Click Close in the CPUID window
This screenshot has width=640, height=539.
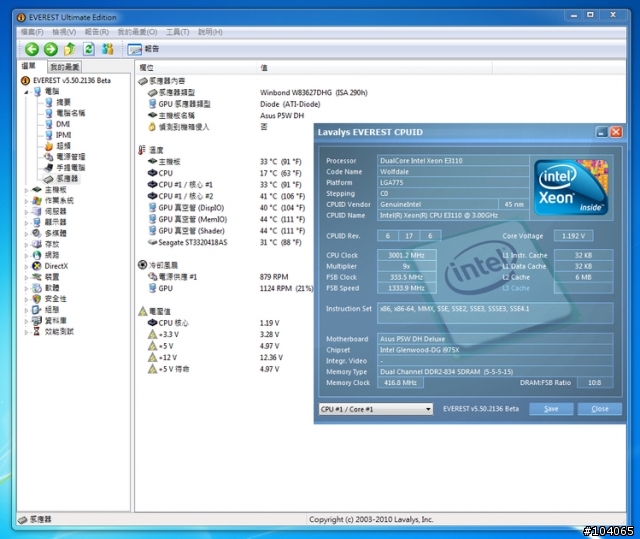pos(600,409)
